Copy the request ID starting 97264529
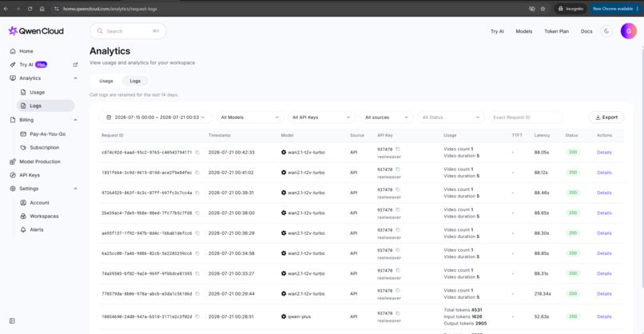The image size is (644, 334). click(x=197, y=193)
